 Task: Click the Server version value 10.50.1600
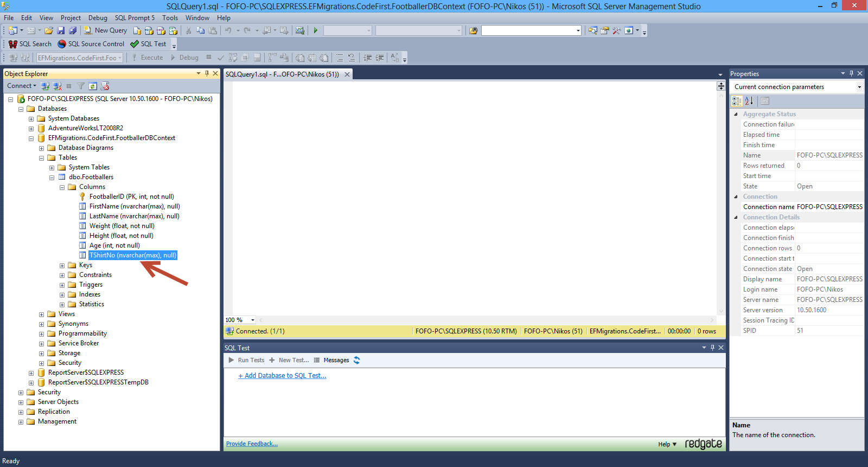coord(812,310)
